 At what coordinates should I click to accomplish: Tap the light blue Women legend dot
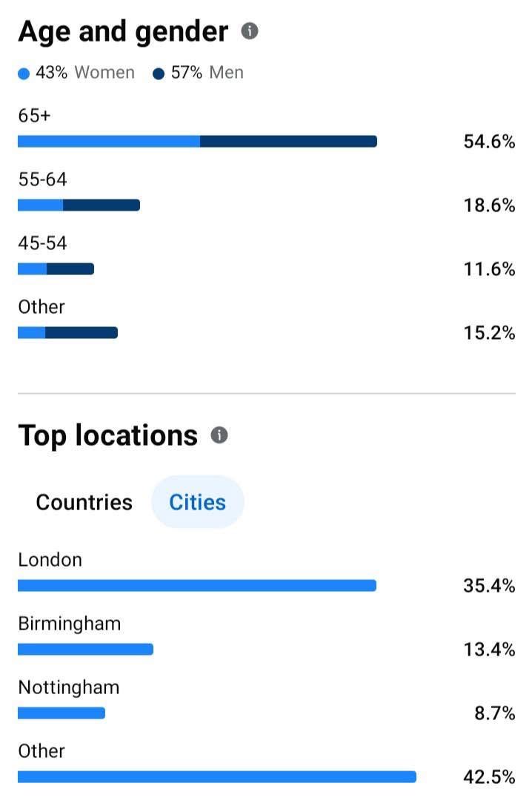pyautogui.click(x=24, y=73)
